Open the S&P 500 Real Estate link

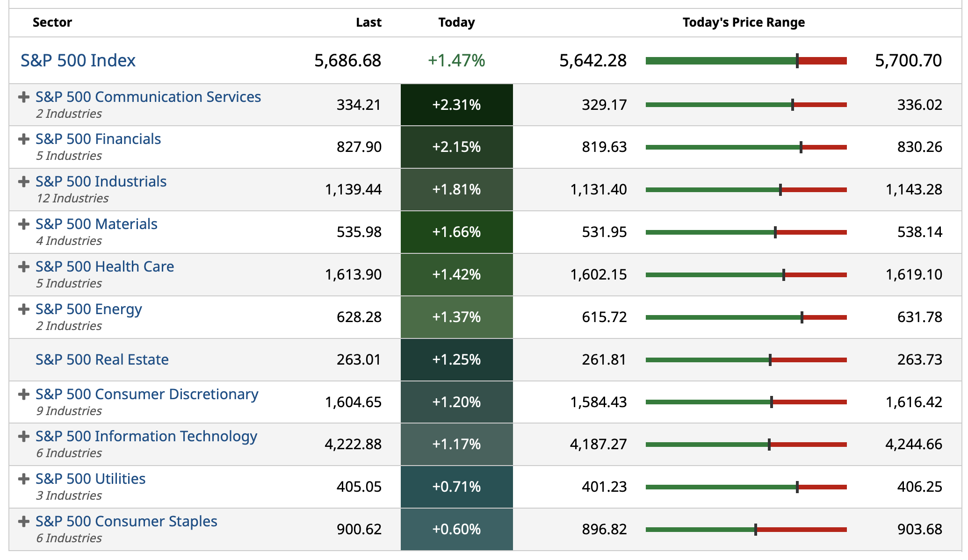102,359
